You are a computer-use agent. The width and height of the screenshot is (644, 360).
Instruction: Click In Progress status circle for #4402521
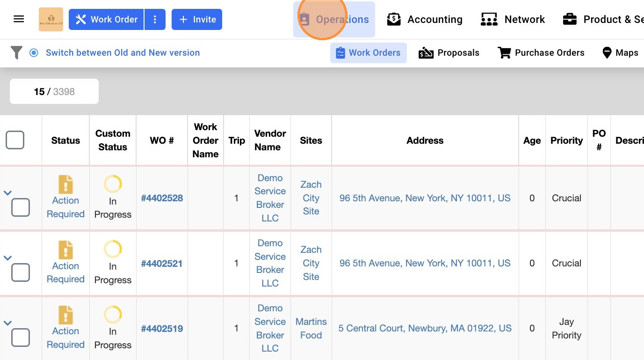113,249
